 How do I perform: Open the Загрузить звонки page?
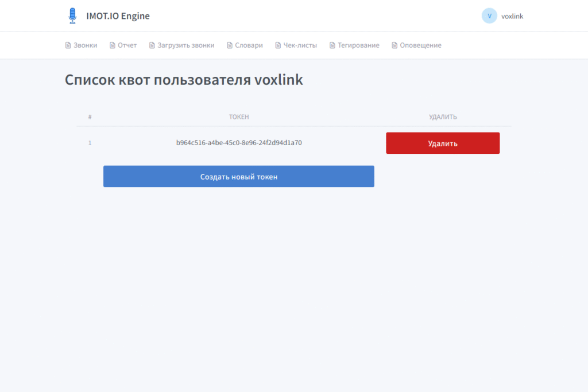186,45
